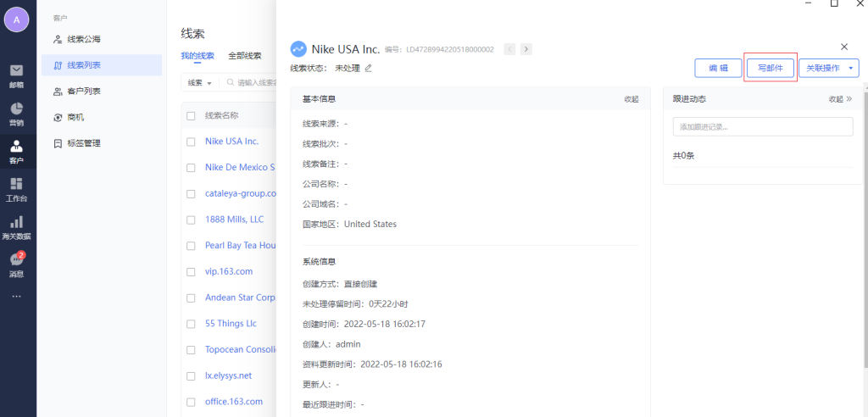The height and width of the screenshot is (417, 868).
Task: Tick the checkbox for 1888 Mills, LLC
Action: coord(191,220)
